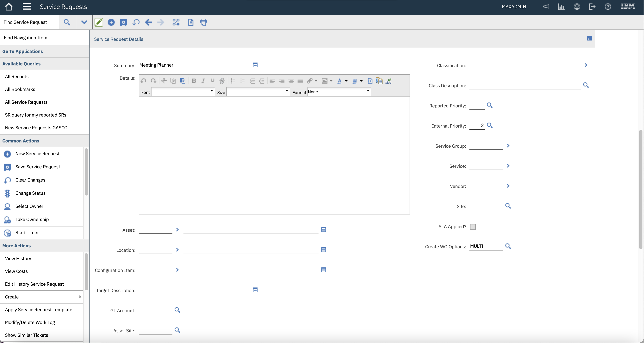Click the print icon in toolbar

click(203, 22)
